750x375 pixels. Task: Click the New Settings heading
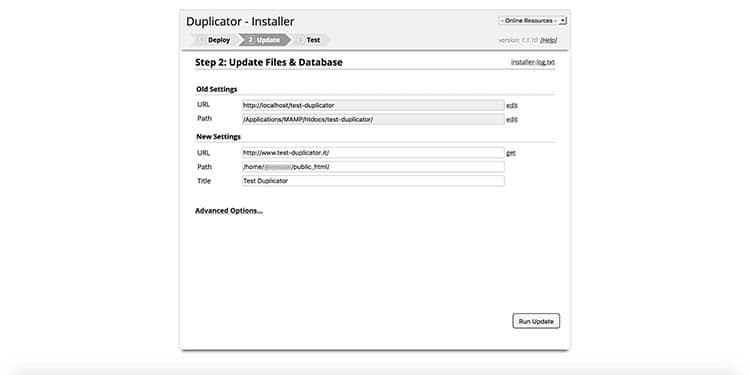(x=219, y=136)
